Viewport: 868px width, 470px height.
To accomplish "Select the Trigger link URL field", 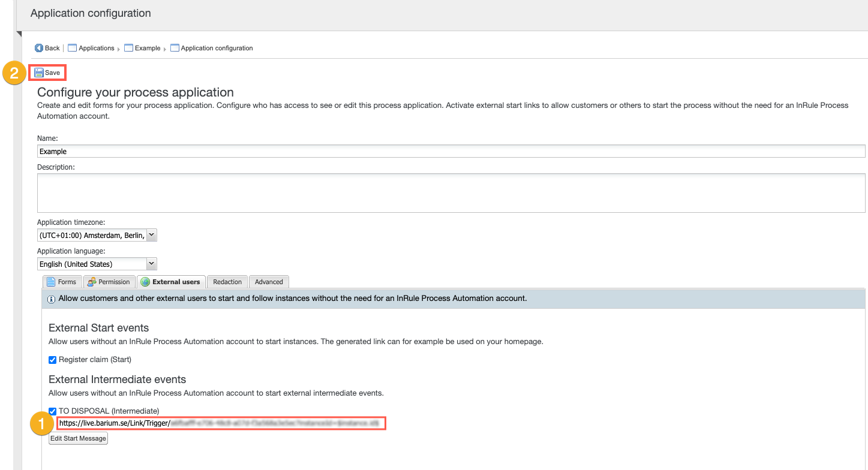I will (x=221, y=423).
